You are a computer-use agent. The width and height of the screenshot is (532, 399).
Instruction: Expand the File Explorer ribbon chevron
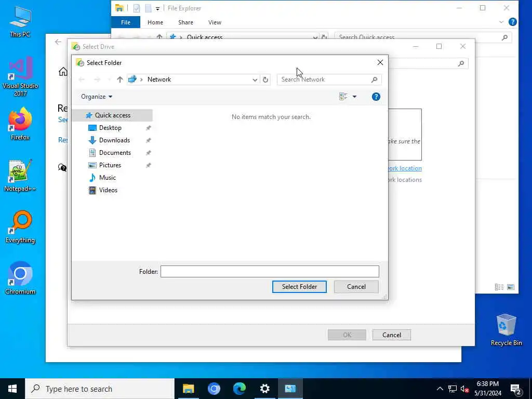(x=501, y=22)
